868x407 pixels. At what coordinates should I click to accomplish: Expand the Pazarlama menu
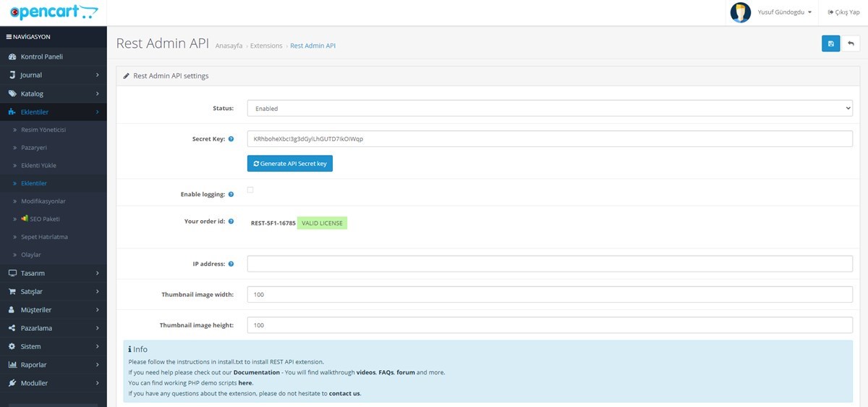click(x=54, y=328)
